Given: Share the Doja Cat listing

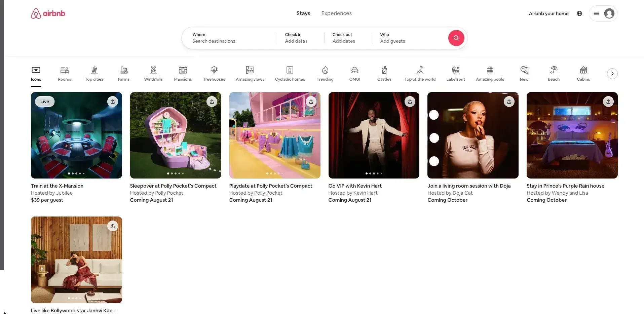Looking at the screenshot, I should pyautogui.click(x=509, y=102).
